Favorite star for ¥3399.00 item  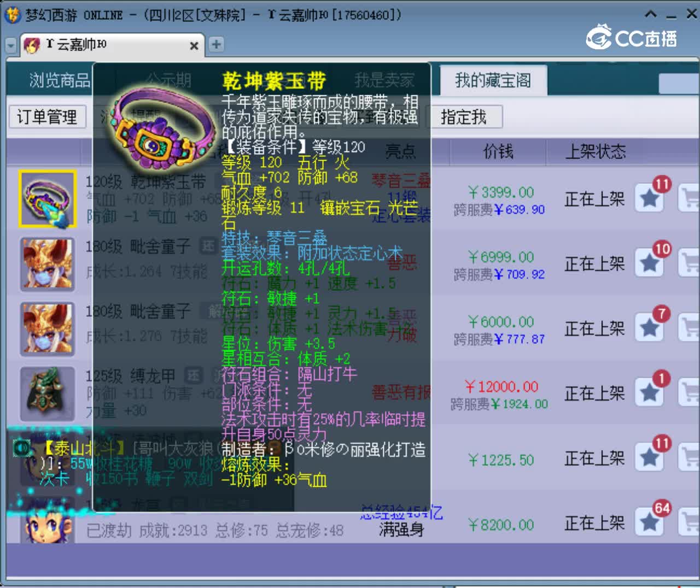tap(650, 198)
